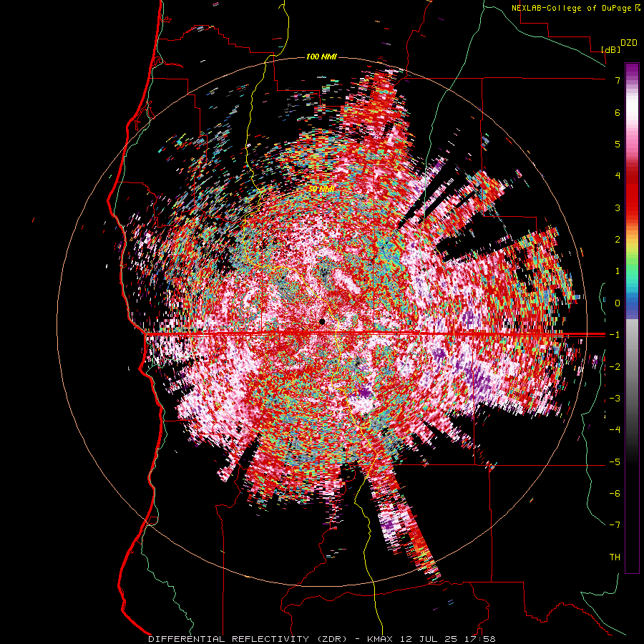Viewport: 644px width, 644px height.
Task: Click the -5 scale label
Action: (615, 462)
